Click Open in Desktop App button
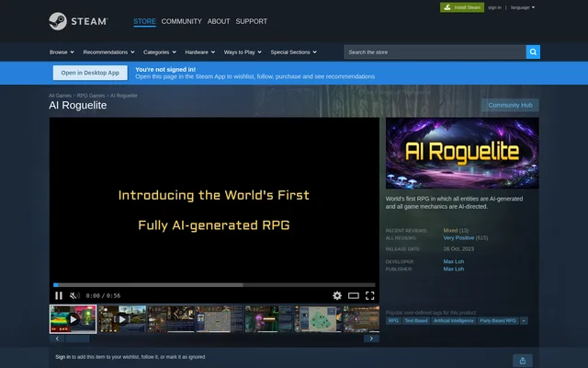588x368 pixels. [90, 73]
